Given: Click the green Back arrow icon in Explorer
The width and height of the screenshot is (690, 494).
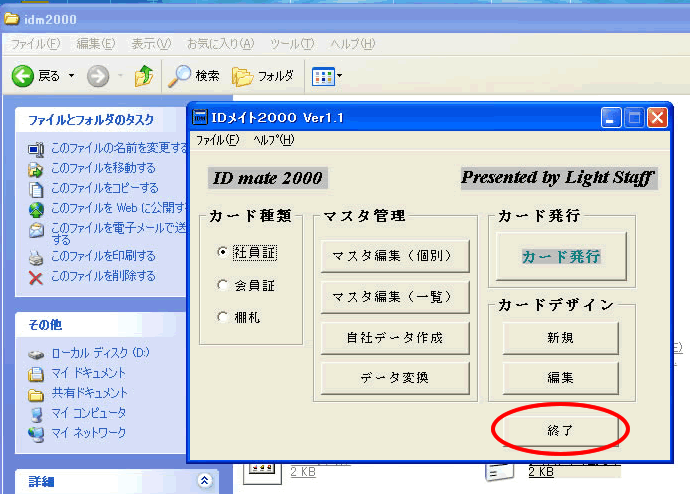Looking at the screenshot, I should point(22,76).
